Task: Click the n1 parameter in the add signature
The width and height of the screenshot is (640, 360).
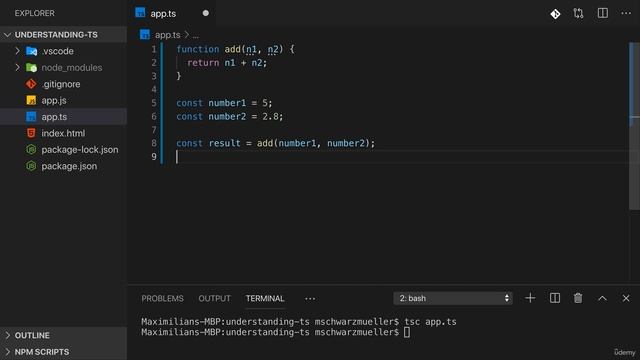Action: point(251,49)
